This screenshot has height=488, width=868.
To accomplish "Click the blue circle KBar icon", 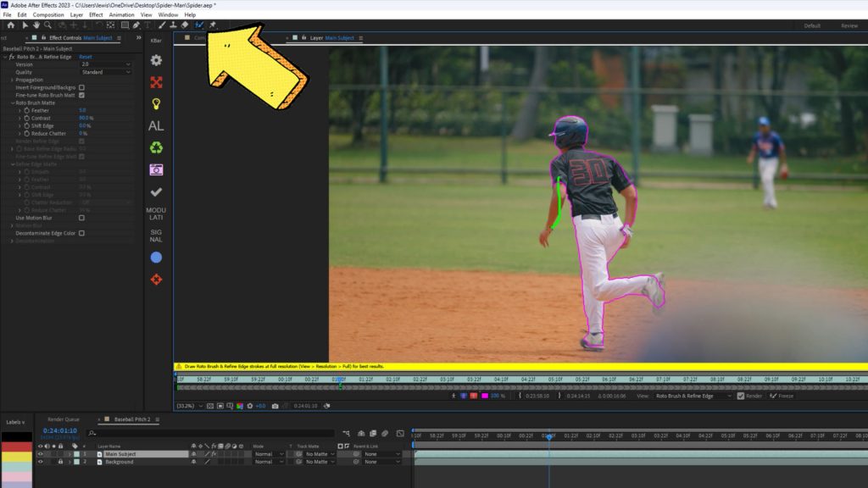I will pos(156,258).
